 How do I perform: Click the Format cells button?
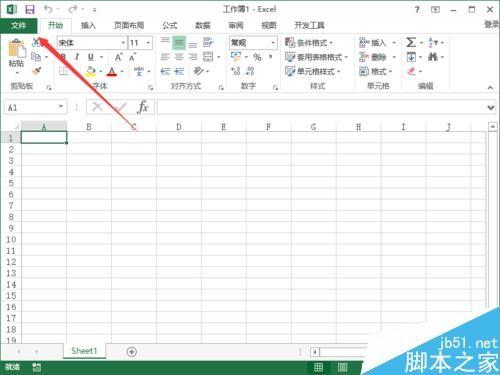coord(376,71)
